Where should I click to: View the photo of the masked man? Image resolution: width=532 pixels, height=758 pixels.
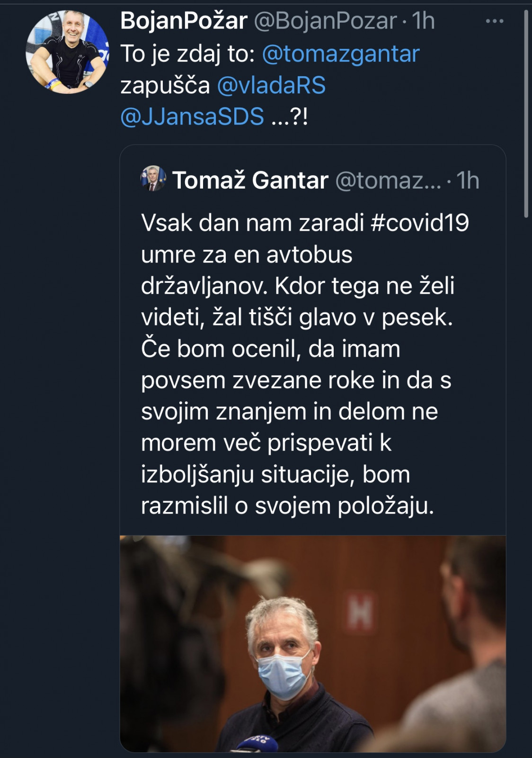(x=312, y=643)
